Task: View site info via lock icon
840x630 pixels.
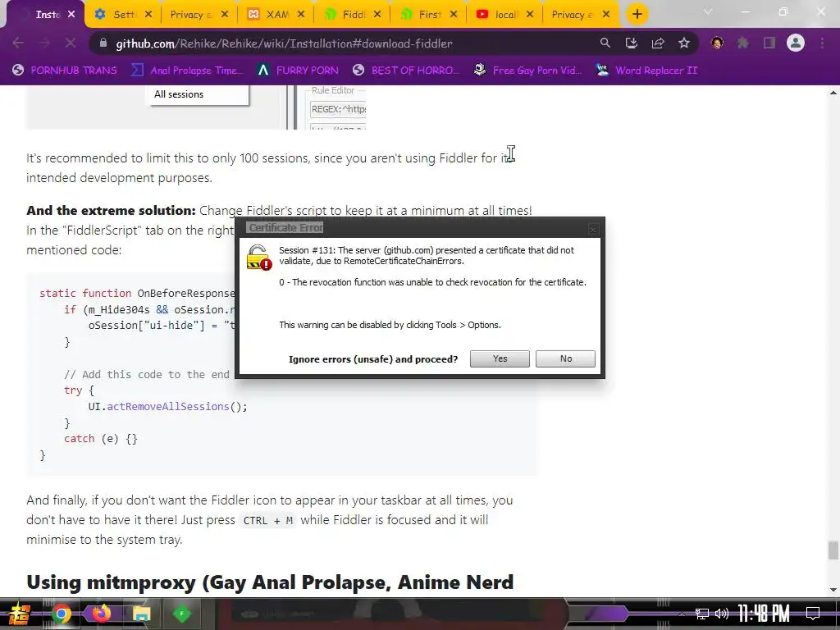Action: tap(103, 43)
